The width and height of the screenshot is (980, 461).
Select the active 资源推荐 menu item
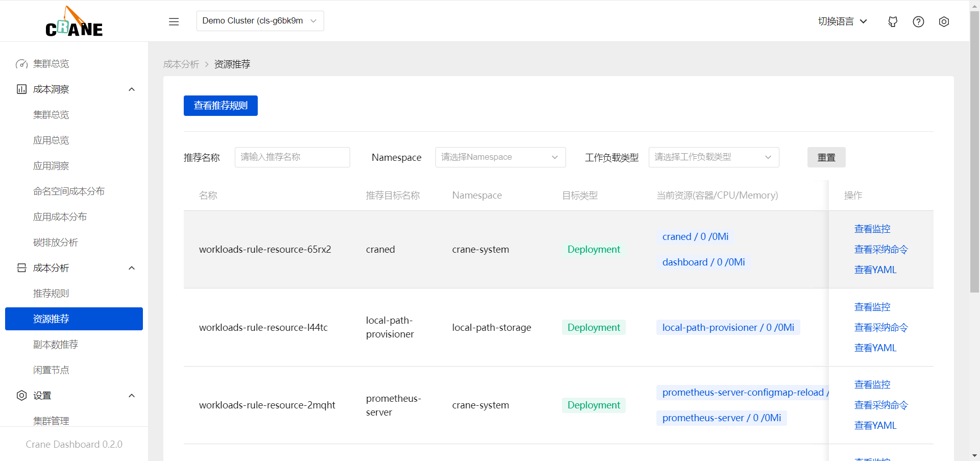(74, 319)
